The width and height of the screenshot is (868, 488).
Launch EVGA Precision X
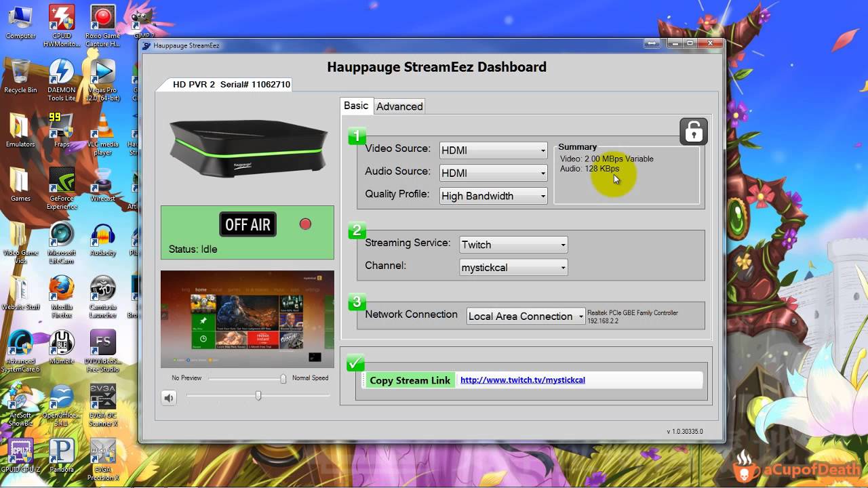102,460
